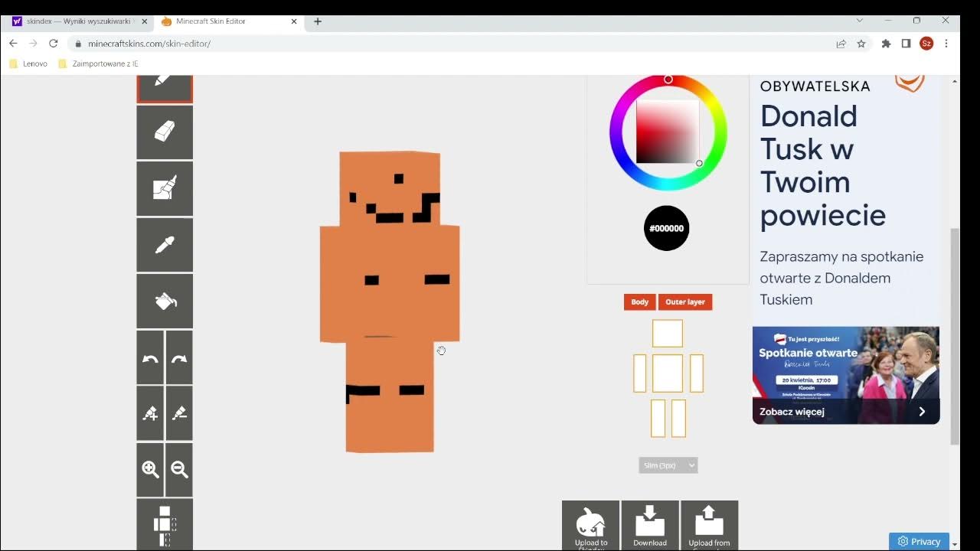The height and width of the screenshot is (551, 980).
Task: Toggle the browser side panel icon
Action: point(906,44)
